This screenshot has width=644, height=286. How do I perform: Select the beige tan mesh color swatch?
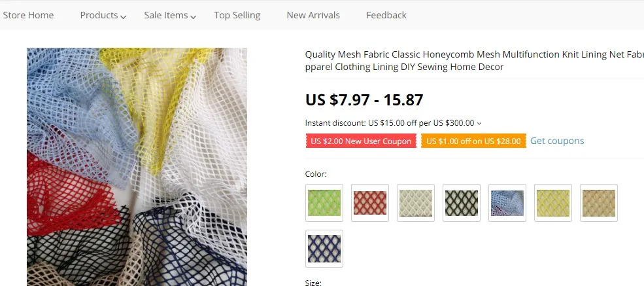tap(599, 203)
